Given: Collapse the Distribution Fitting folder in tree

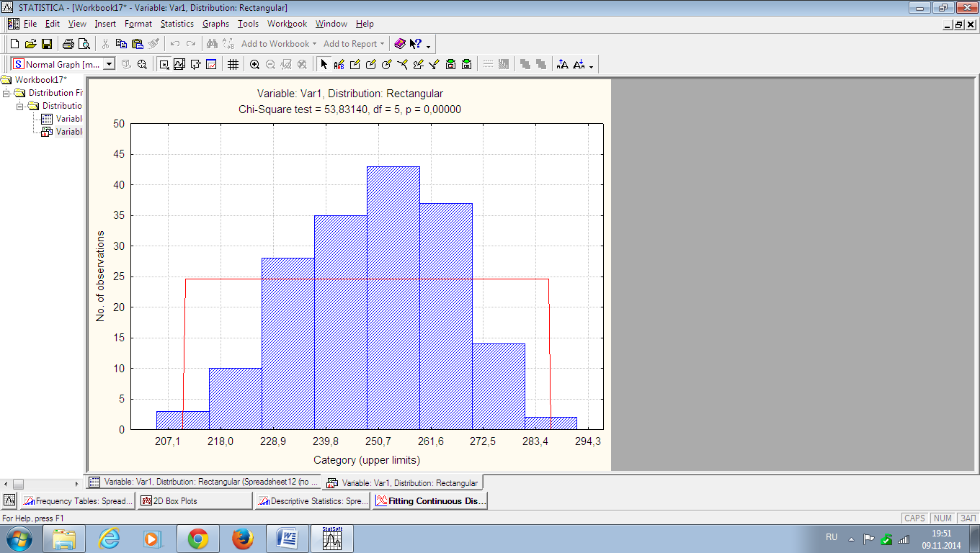Looking at the screenshot, I should point(6,93).
